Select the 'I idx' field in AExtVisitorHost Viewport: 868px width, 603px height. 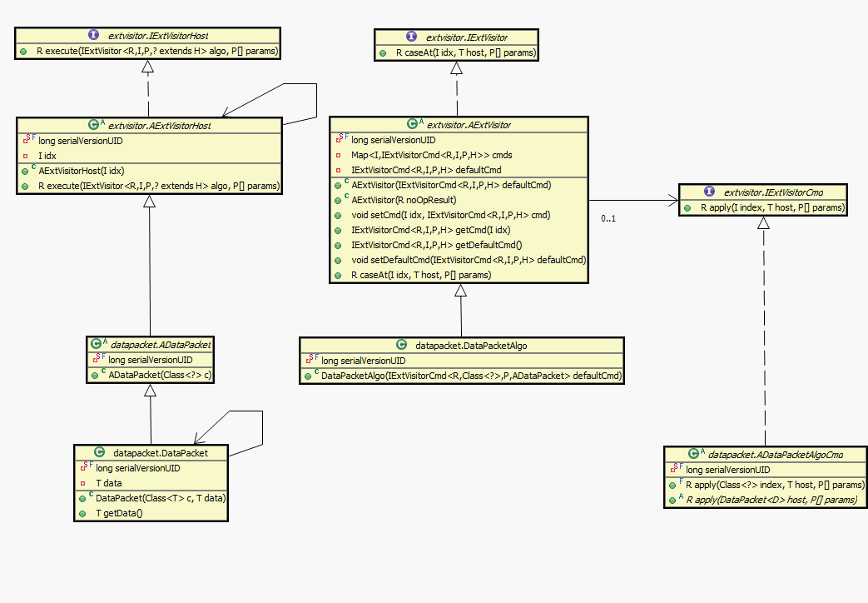coord(47,156)
